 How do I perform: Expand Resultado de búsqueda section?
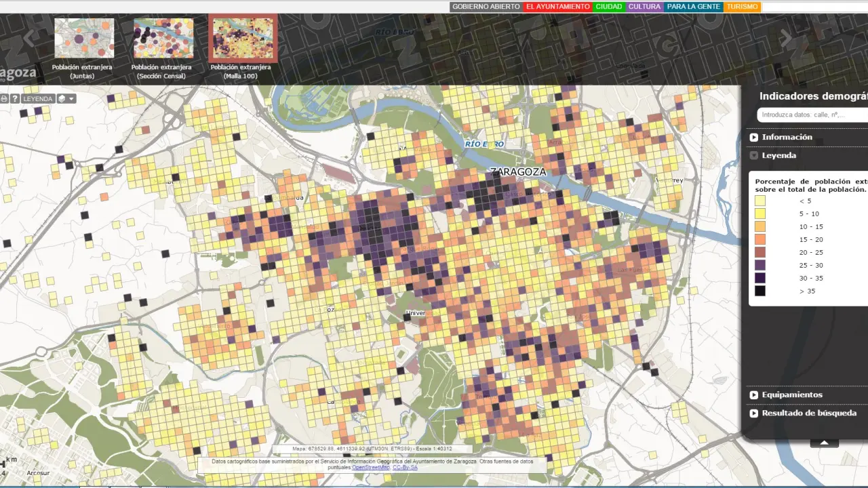pyautogui.click(x=808, y=413)
